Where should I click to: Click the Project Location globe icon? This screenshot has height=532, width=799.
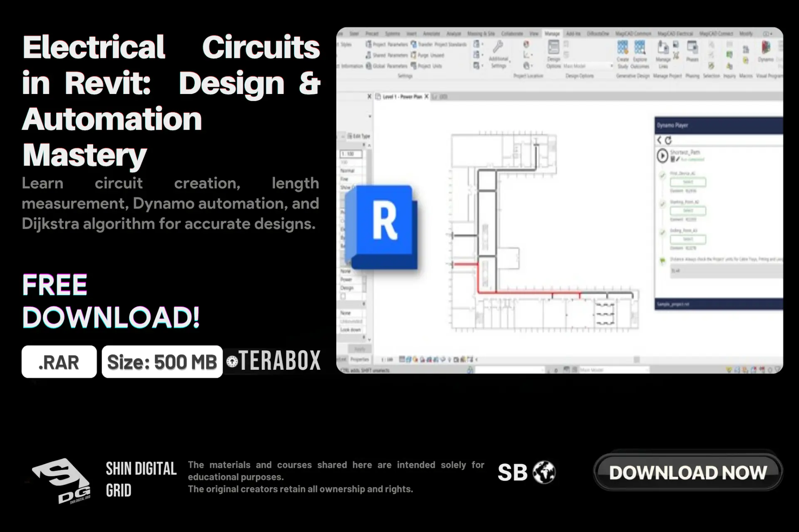pos(526,44)
